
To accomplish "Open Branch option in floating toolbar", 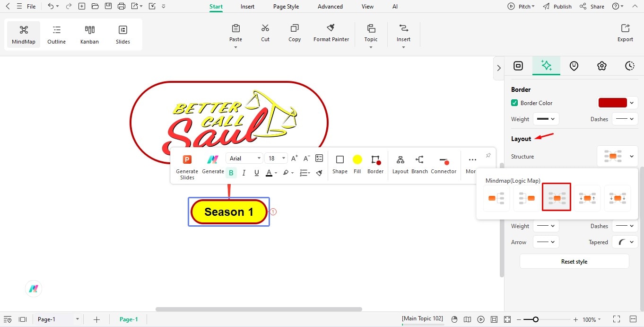I will pos(419,164).
